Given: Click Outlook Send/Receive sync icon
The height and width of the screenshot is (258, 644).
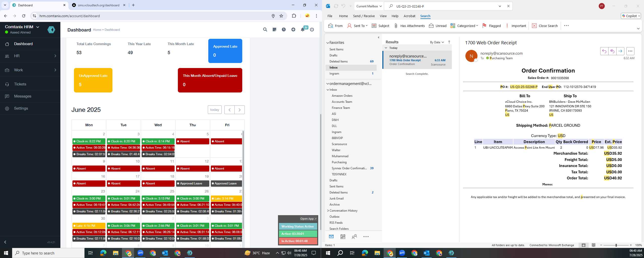Looking at the screenshot, I should pos(336,6).
